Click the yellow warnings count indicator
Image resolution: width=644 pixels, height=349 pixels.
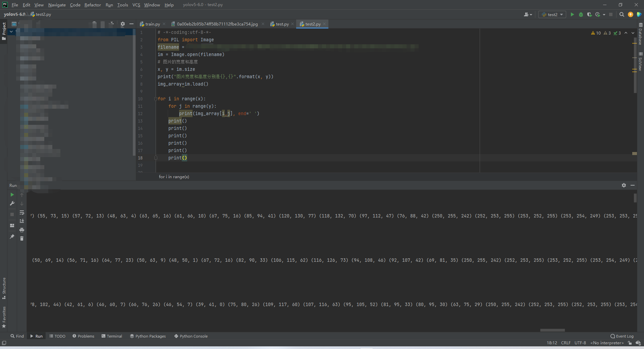tap(596, 33)
